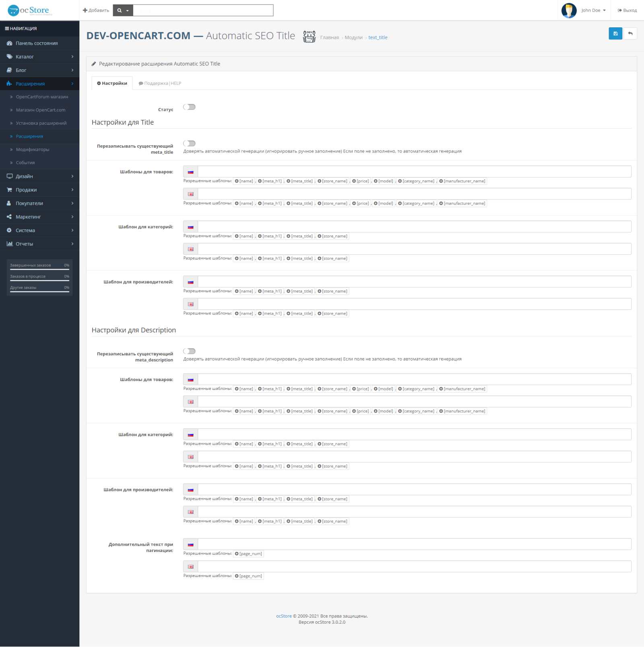The image size is (644, 647).
Task: Click the Выход logout link
Action: click(x=627, y=10)
